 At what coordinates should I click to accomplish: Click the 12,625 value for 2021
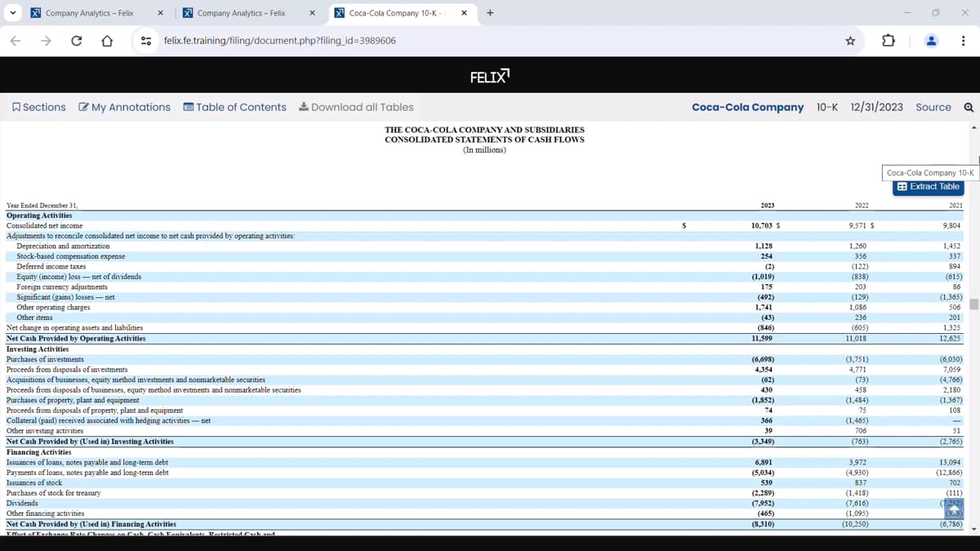click(x=951, y=338)
